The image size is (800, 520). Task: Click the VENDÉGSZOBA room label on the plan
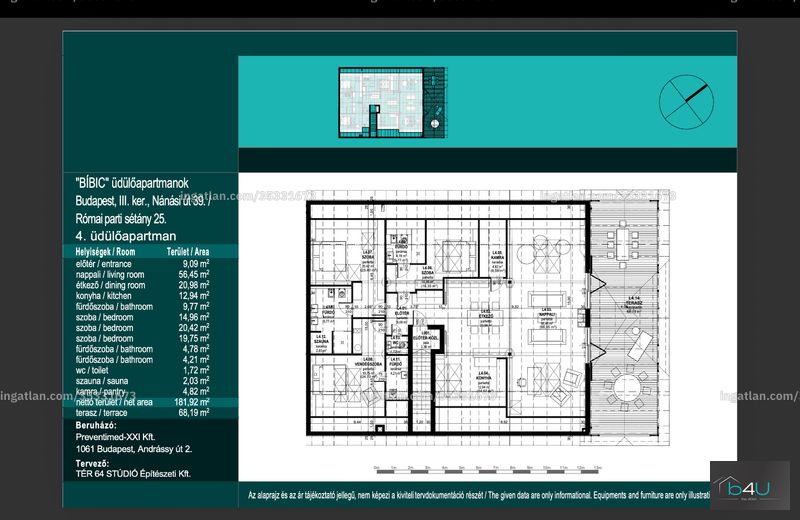coord(368,362)
